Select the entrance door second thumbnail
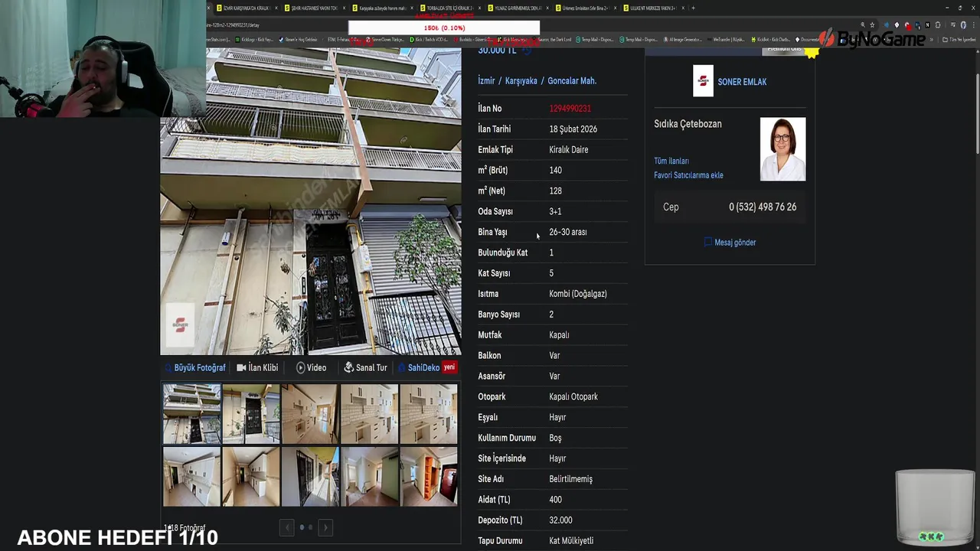 coord(251,414)
